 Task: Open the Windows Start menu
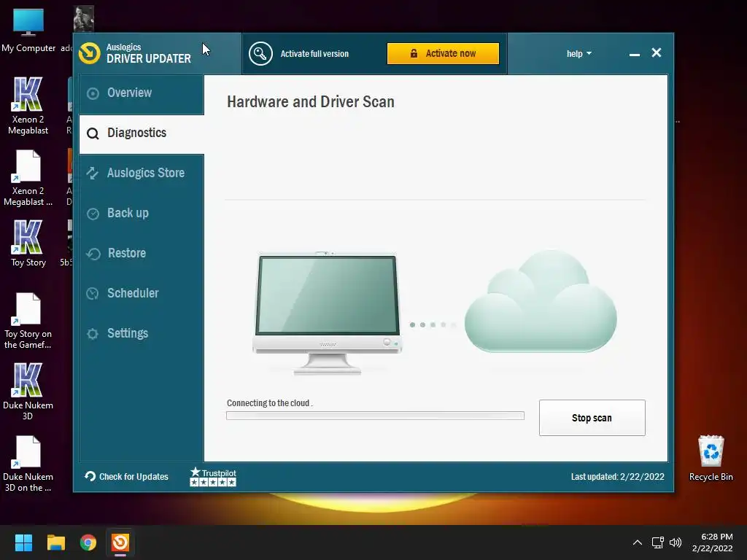pyautogui.click(x=23, y=542)
